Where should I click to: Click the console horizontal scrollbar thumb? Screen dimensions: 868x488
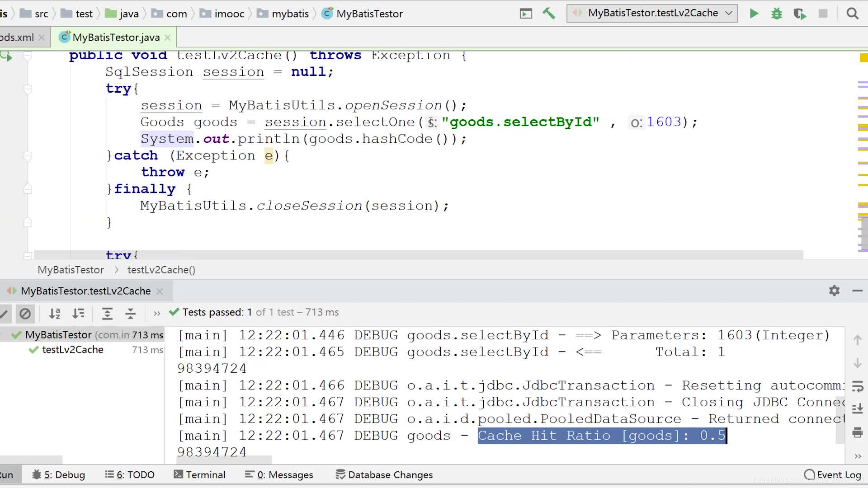[224, 460]
